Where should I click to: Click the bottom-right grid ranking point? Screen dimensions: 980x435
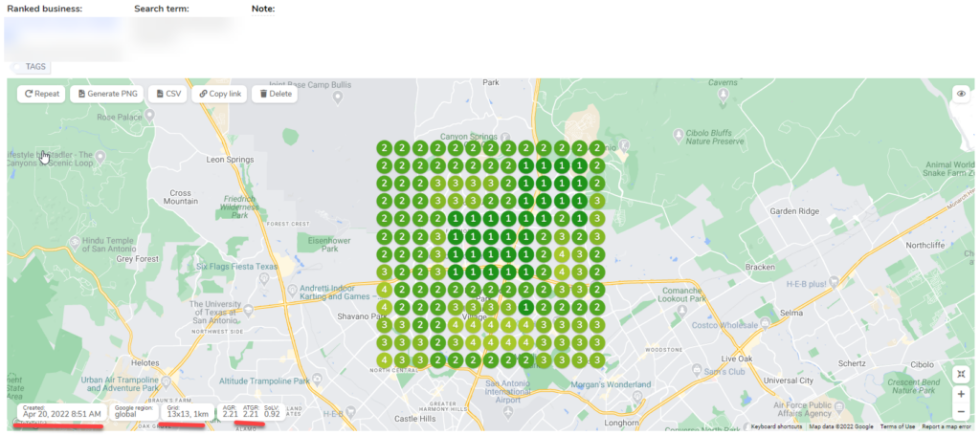click(596, 359)
